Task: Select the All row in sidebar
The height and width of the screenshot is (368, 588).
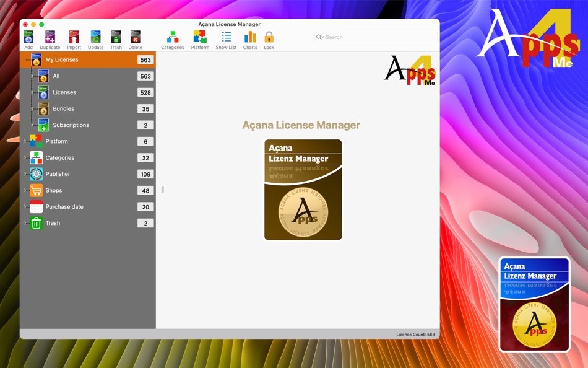Action: tap(88, 76)
